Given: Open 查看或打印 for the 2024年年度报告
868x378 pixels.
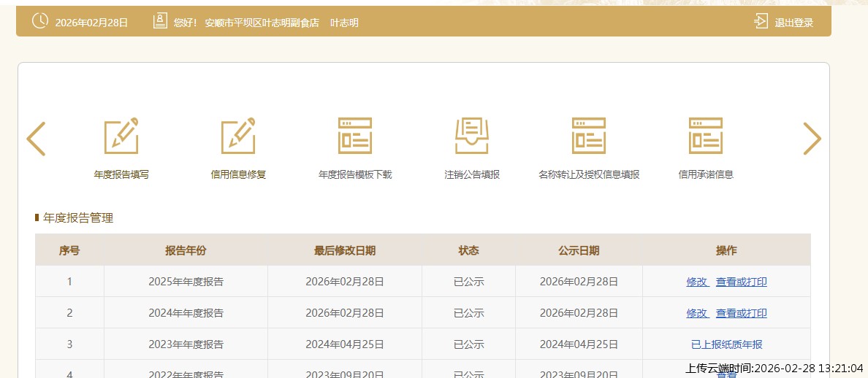Looking at the screenshot, I should click(741, 313).
